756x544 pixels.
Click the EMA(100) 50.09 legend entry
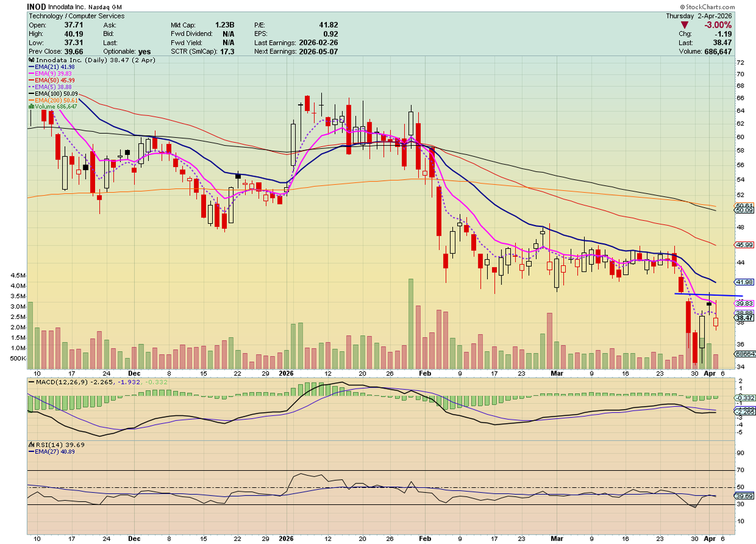54,93
